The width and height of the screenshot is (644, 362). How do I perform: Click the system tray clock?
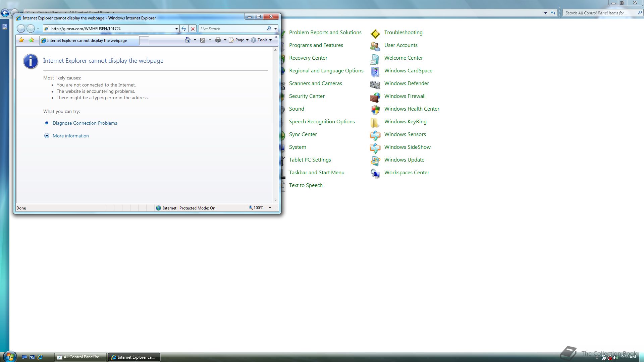point(628,357)
